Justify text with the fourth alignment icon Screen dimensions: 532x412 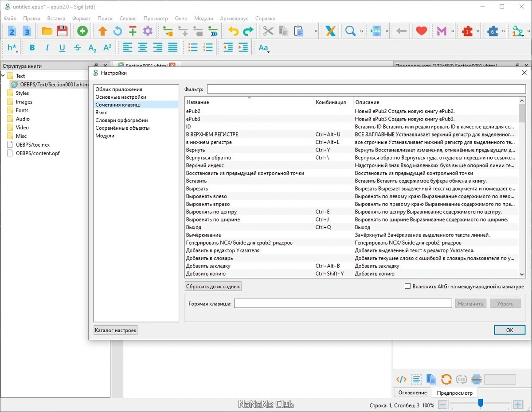pyautogui.click(x=173, y=48)
